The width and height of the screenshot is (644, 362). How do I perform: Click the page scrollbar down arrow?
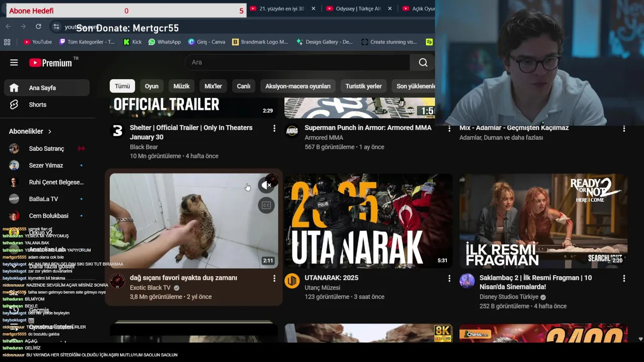(x=640, y=339)
